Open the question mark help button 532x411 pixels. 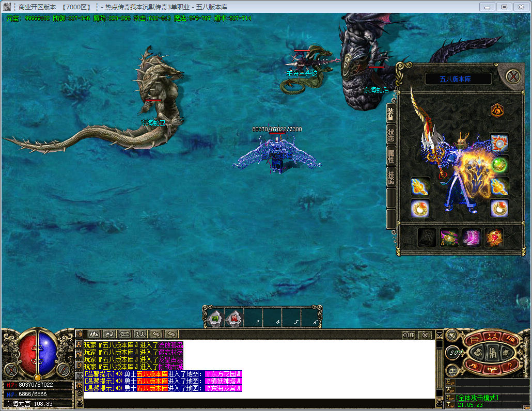click(x=509, y=366)
